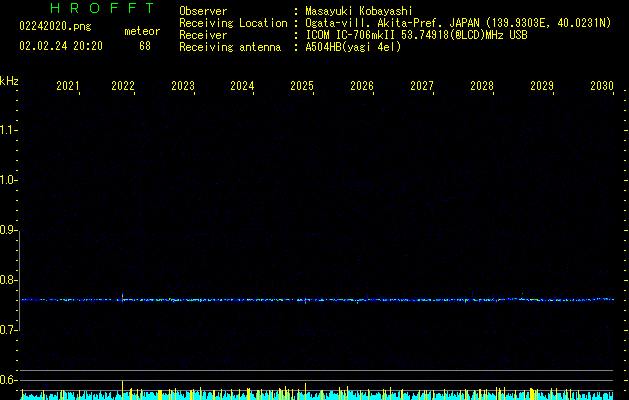Click time marker 2024
The image size is (629, 400).
pyautogui.click(x=242, y=86)
